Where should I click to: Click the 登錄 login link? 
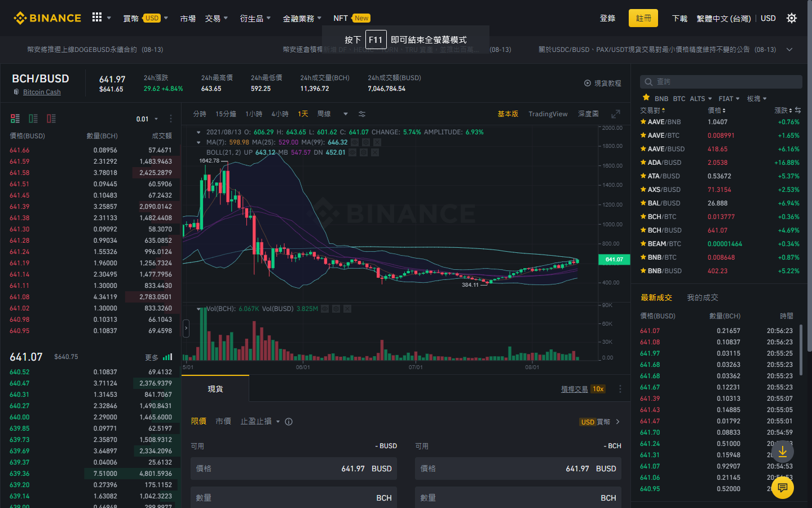(x=607, y=18)
